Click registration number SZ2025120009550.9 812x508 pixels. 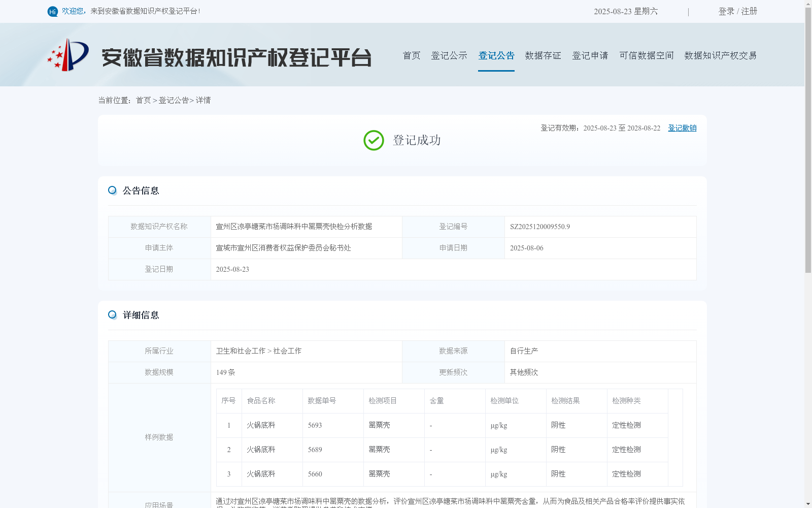click(540, 227)
